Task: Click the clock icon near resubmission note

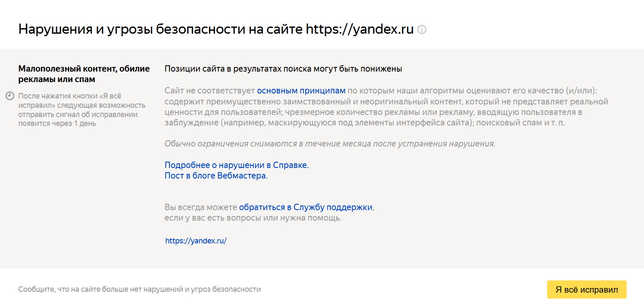Action: click(10, 96)
